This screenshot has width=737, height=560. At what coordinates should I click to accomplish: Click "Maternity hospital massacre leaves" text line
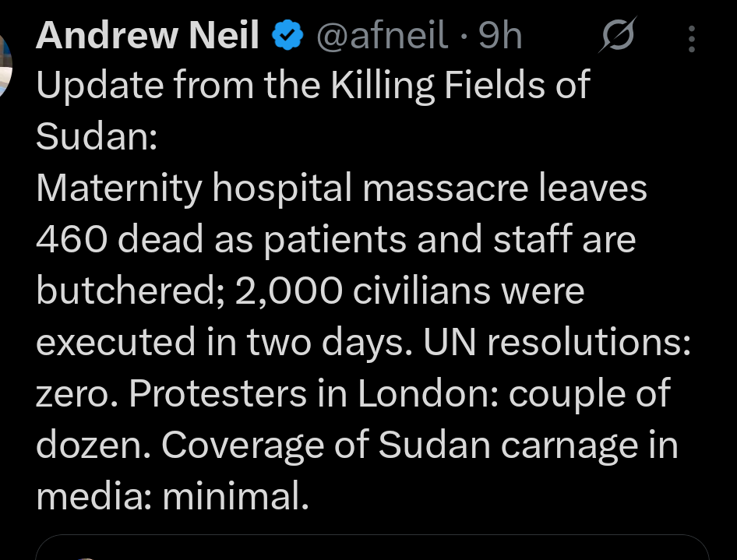point(341,188)
